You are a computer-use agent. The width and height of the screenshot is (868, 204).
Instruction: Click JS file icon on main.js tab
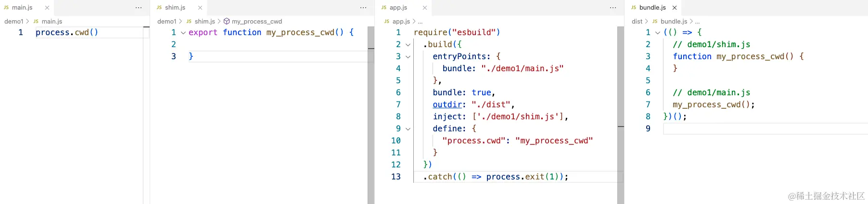(6, 8)
